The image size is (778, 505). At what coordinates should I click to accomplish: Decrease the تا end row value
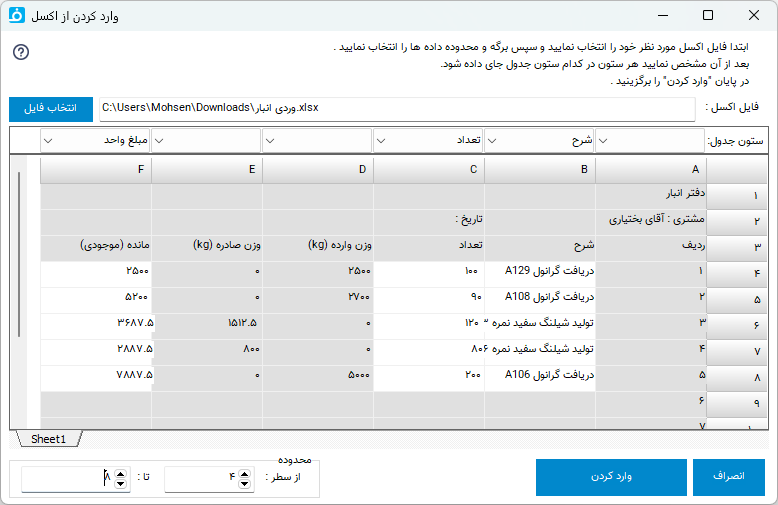121,483
